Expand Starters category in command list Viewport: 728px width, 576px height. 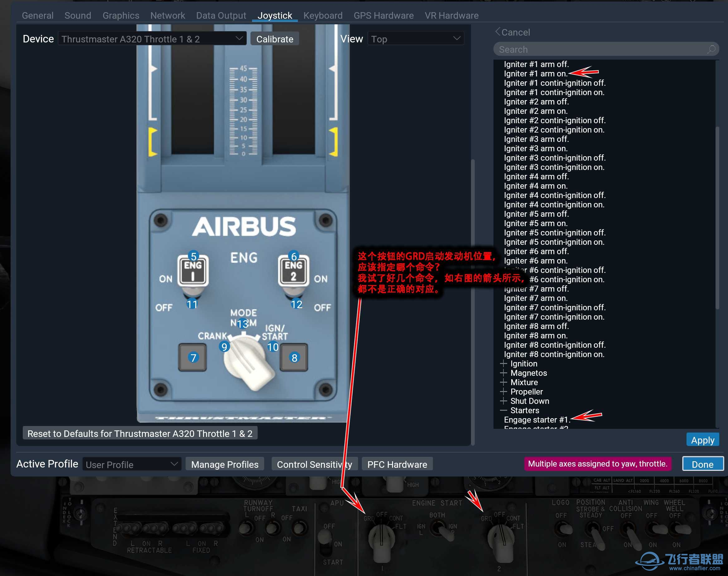[x=502, y=411]
